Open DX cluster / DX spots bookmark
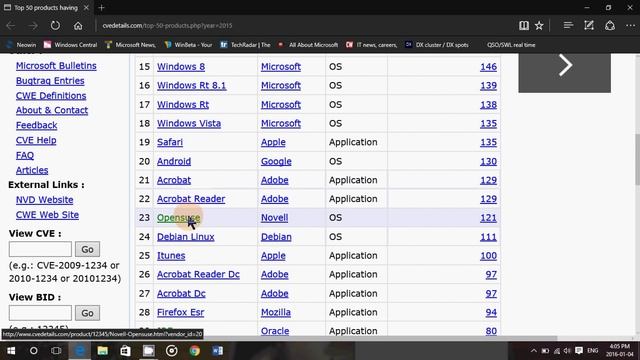Screen dimensions: 640x360 (437, 45)
